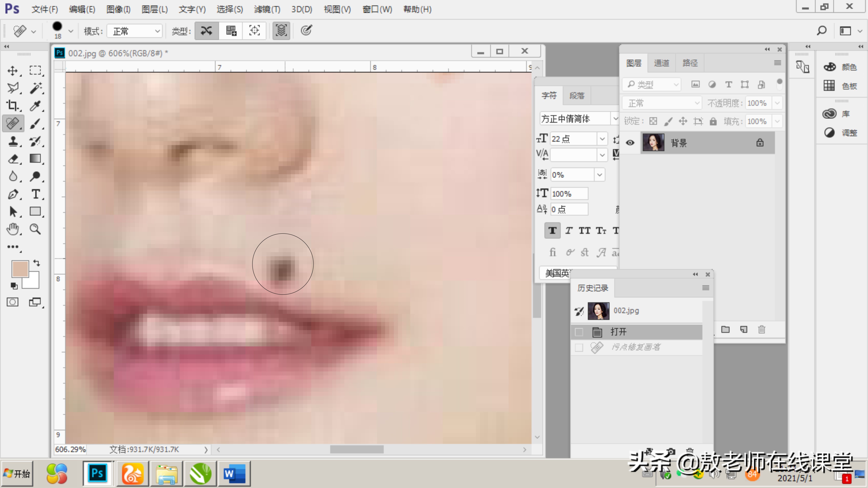
Task: Click the 002.jpg history snapshot thumbnail
Action: click(598, 311)
